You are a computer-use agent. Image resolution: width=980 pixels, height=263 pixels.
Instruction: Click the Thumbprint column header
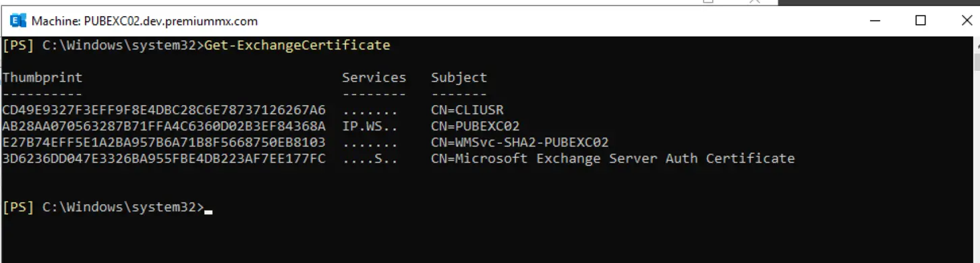[x=42, y=78]
